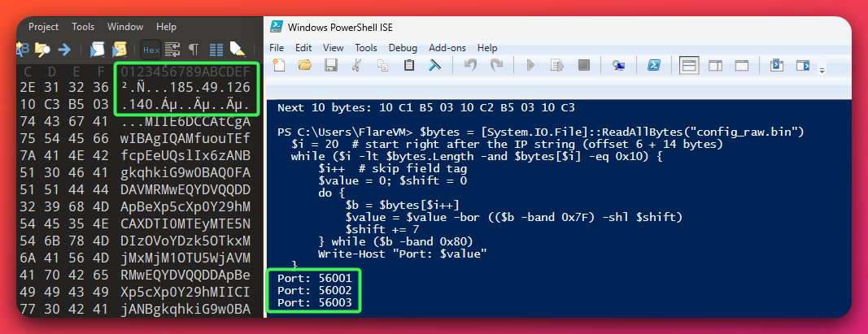Run script using the white scroll icon
Viewport: 868px width, 334px height.
click(x=97, y=50)
